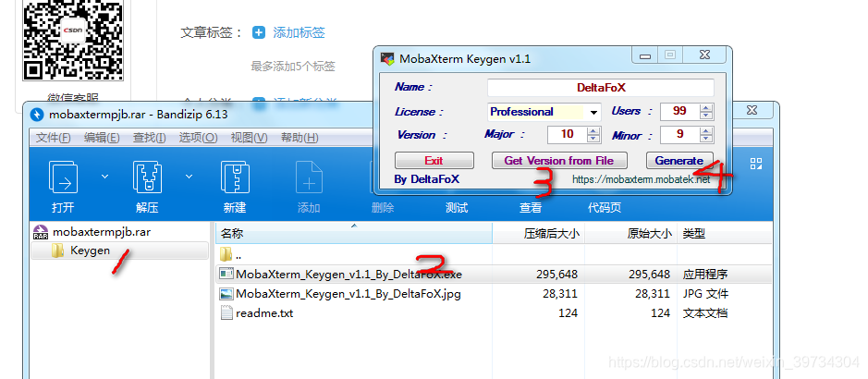Increase the Users count with up arrow
The width and height of the screenshot is (868, 379).
click(706, 107)
